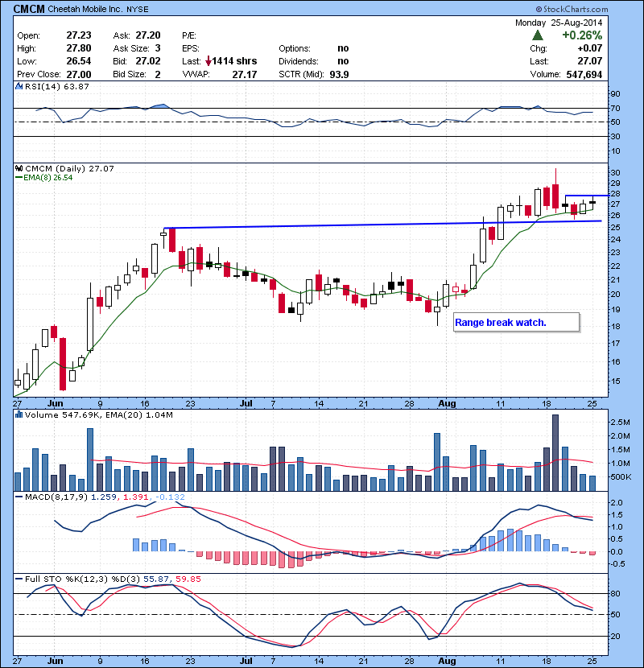Click the red down arrow beside 1414 shrs

tap(208, 61)
